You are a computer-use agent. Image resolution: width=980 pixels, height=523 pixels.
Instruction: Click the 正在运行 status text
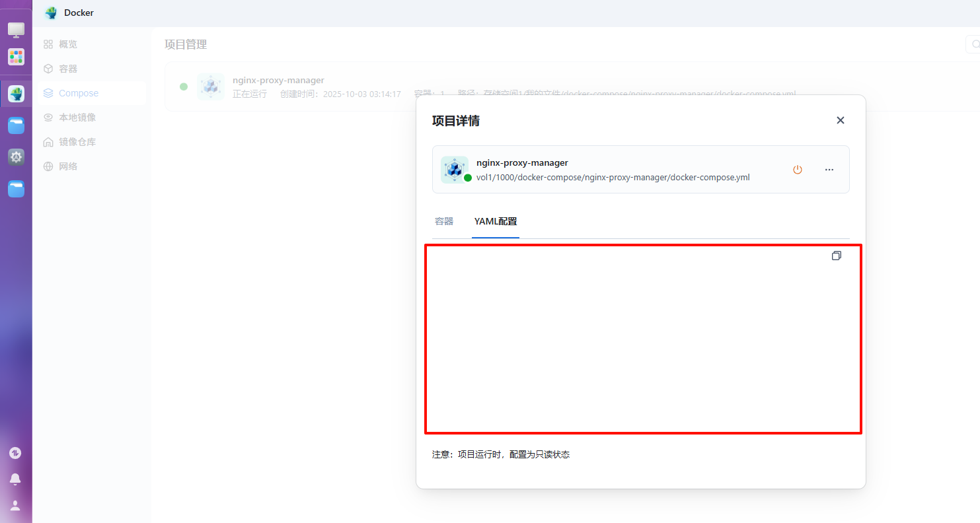coord(250,94)
